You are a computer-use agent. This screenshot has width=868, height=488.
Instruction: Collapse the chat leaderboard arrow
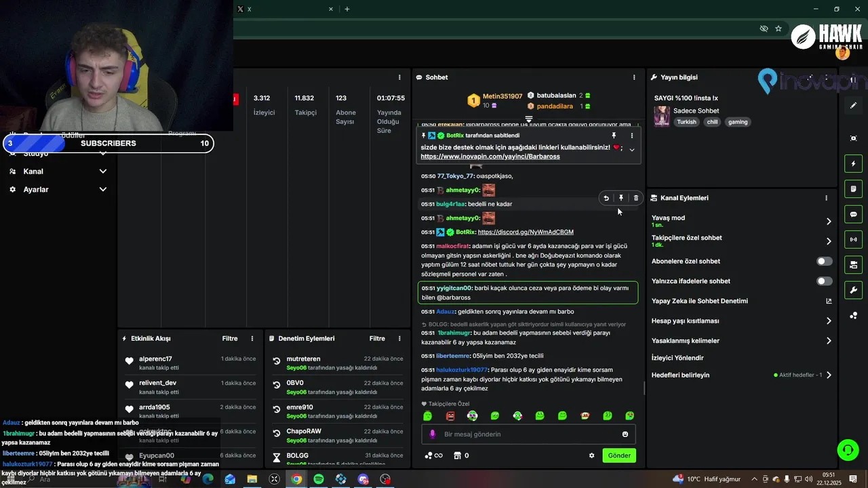tap(529, 119)
